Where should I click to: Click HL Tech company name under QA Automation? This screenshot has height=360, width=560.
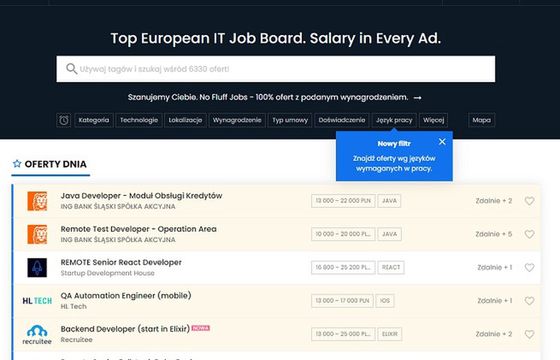click(x=74, y=306)
